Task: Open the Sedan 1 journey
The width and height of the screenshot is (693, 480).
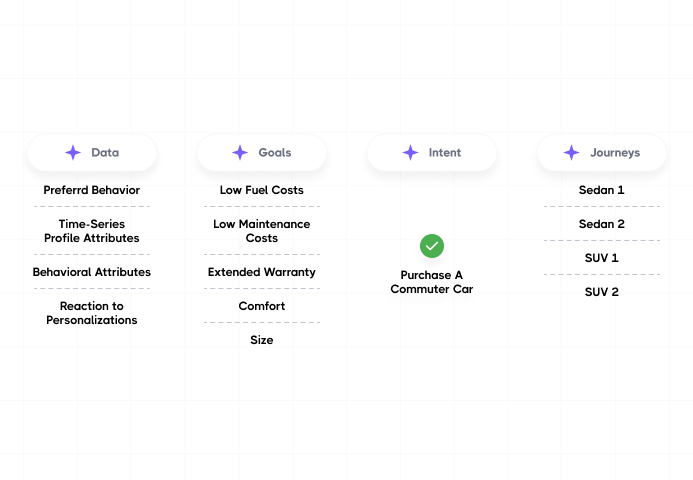Action: (602, 190)
